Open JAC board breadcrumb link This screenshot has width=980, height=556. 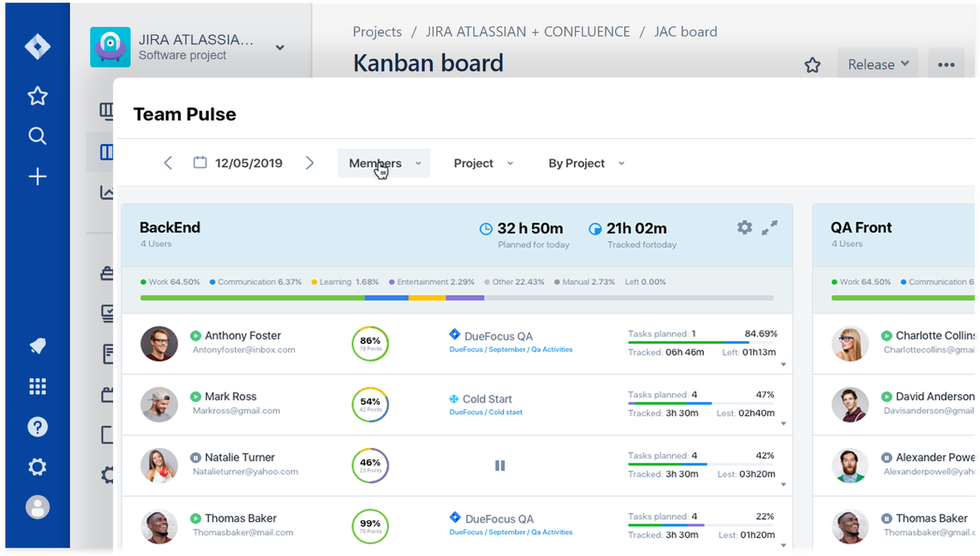pyautogui.click(x=685, y=32)
